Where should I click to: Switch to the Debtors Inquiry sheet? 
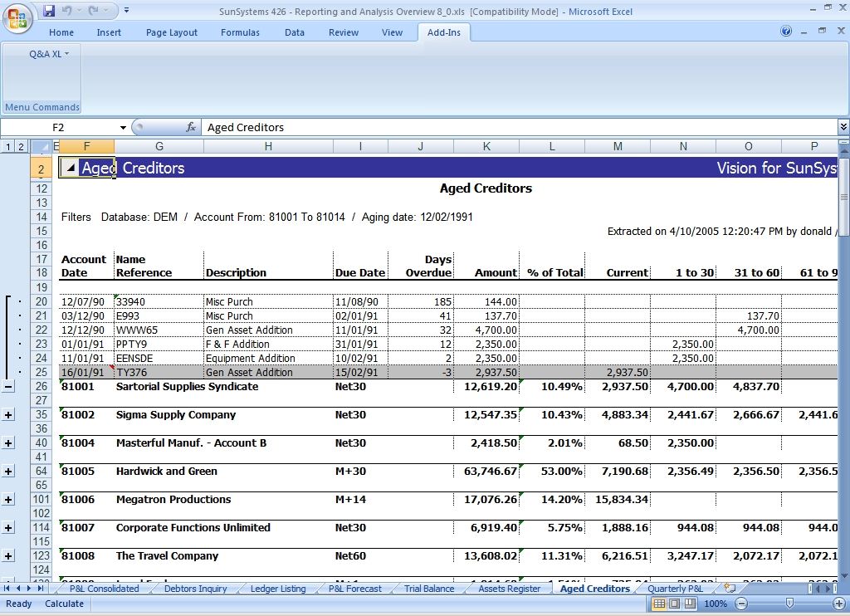[x=195, y=589]
